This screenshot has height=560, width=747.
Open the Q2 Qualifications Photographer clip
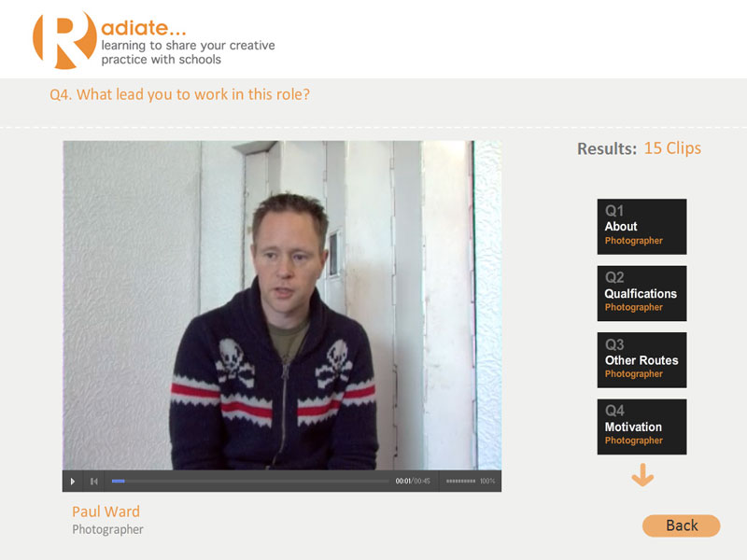click(641, 293)
